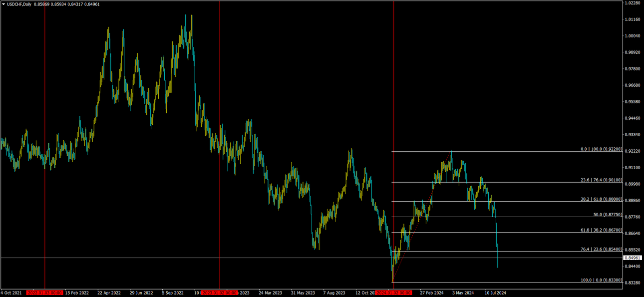Screen dimensions: 644x297
Task: Click the 0.95580 price scale label
Action: tap(633, 102)
